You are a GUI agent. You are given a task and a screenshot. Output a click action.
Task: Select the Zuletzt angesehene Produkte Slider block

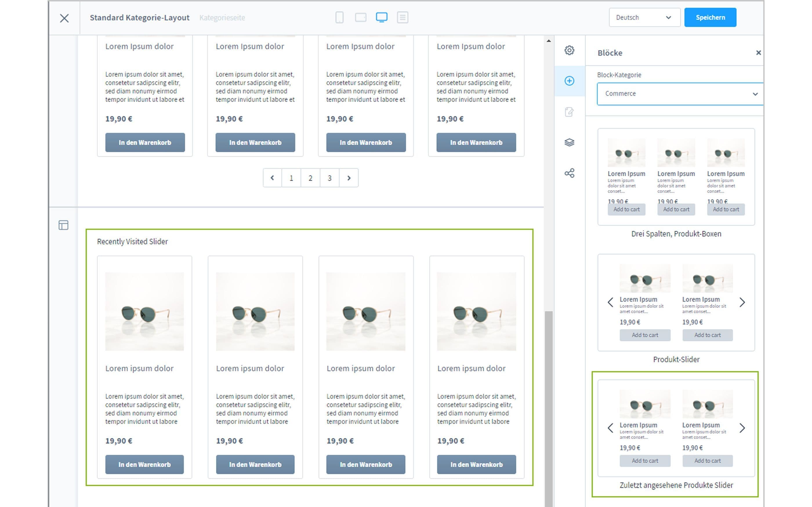pos(676,428)
